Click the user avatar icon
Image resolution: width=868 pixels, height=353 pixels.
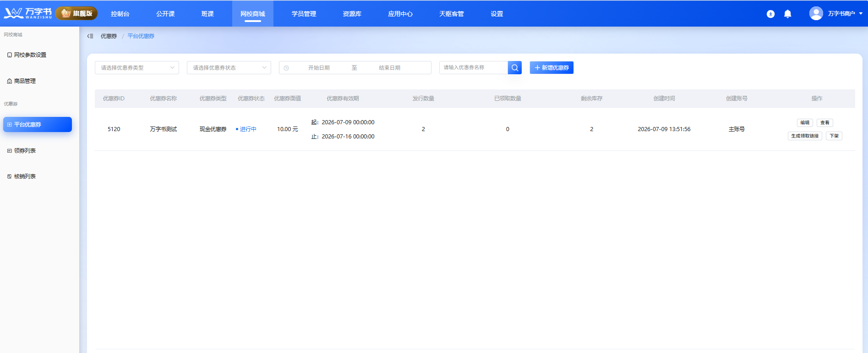tap(816, 13)
